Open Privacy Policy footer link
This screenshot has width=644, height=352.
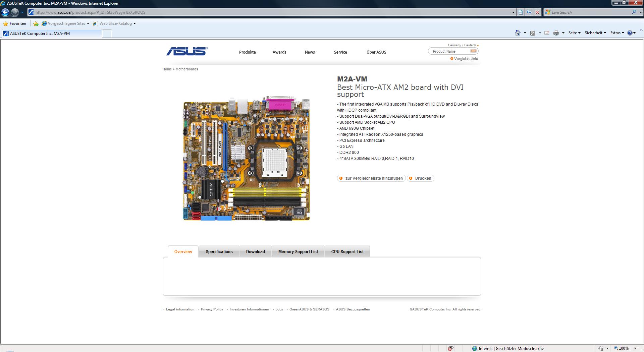tap(212, 309)
